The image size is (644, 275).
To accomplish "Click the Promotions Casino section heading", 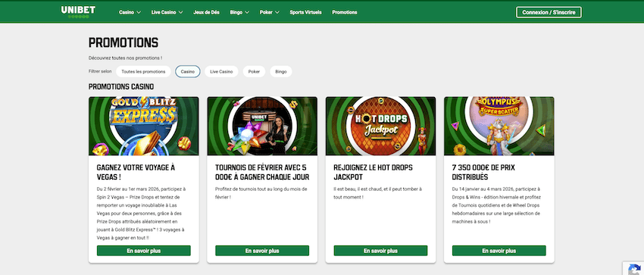I will click(121, 87).
